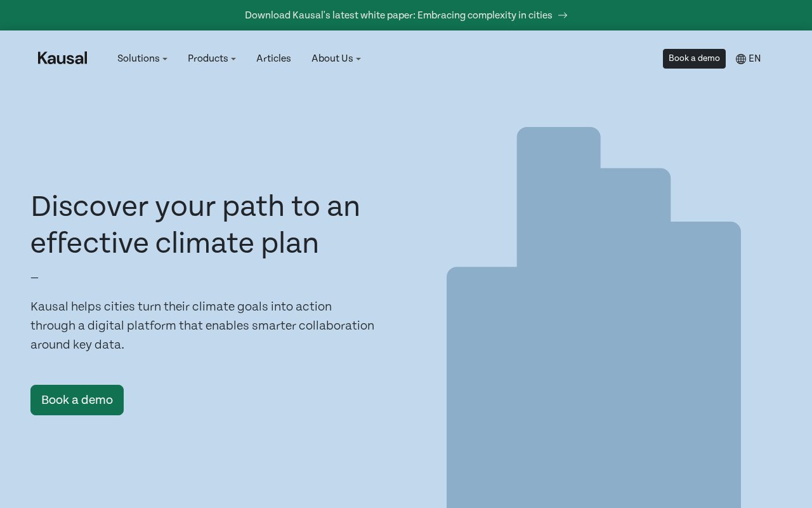Image resolution: width=812 pixels, height=508 pixels.
Task: Click the paragraph starting 'Kausal helps cities'
Action: pos(202,326)
